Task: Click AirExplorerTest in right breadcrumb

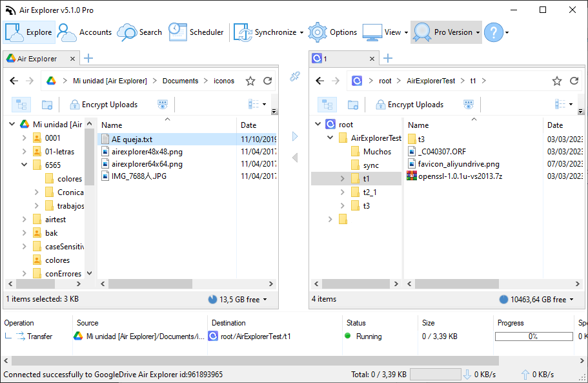Action: coord(431,81)
